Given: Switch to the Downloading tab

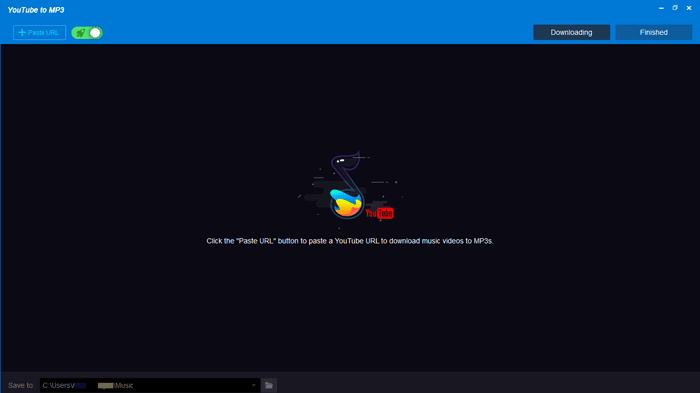Looking at the screenshot, I should (571, 32).
